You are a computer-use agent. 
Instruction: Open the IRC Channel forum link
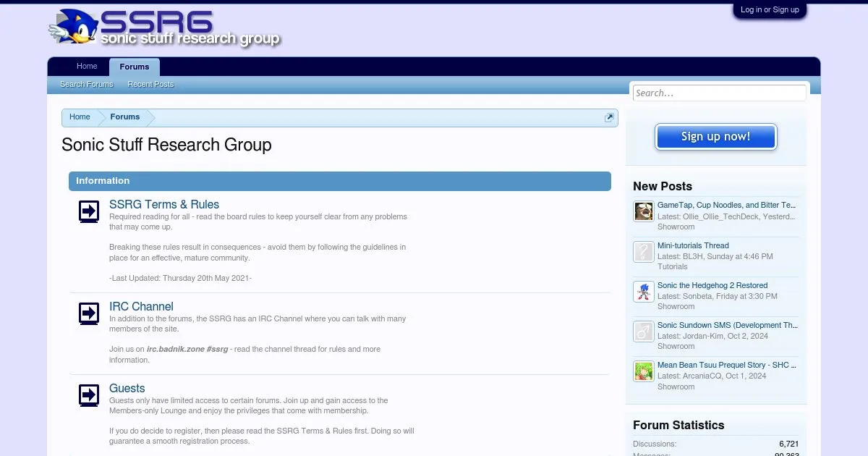pos(141,307)
